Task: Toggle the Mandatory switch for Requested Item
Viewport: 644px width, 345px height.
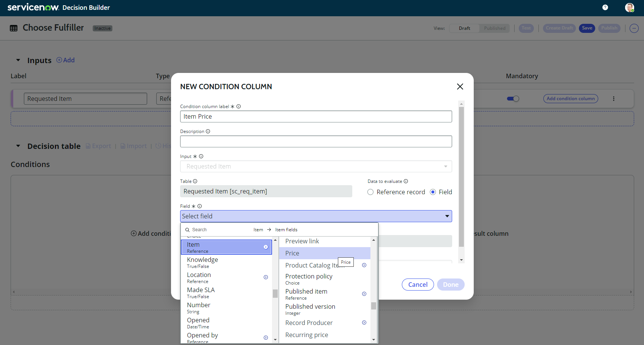Action: click(513, 99)
